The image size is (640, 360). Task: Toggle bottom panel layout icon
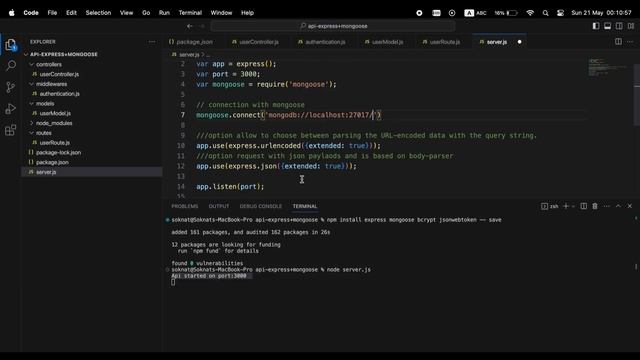(x=607, y=26)
